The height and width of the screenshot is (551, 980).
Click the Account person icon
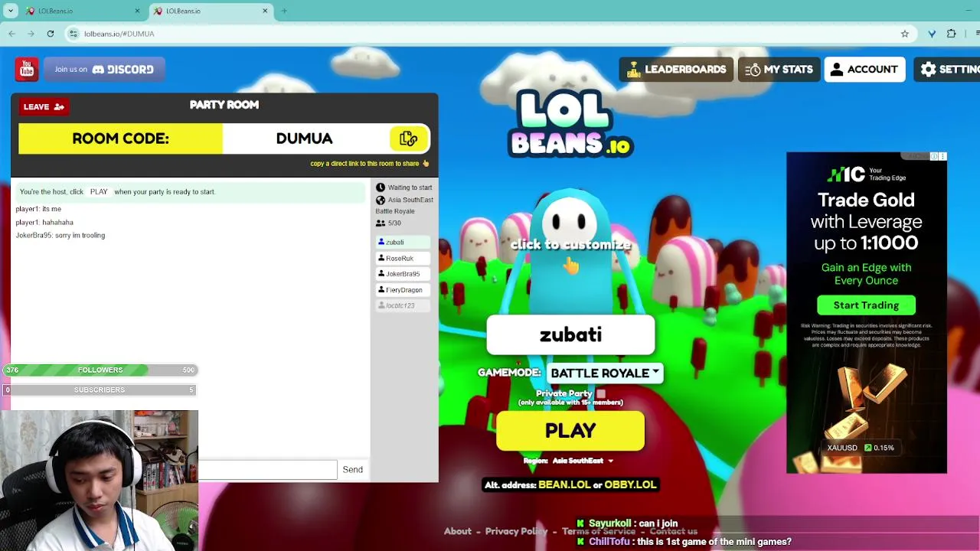click(x=837, y=70)
